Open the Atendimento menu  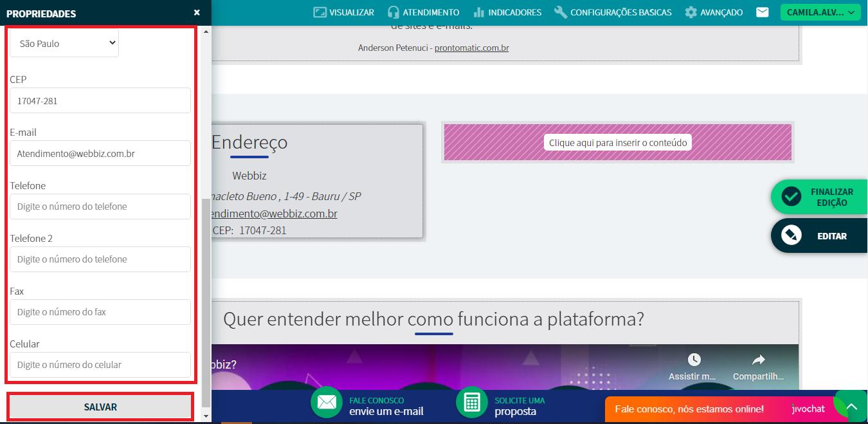coord(423,12)
